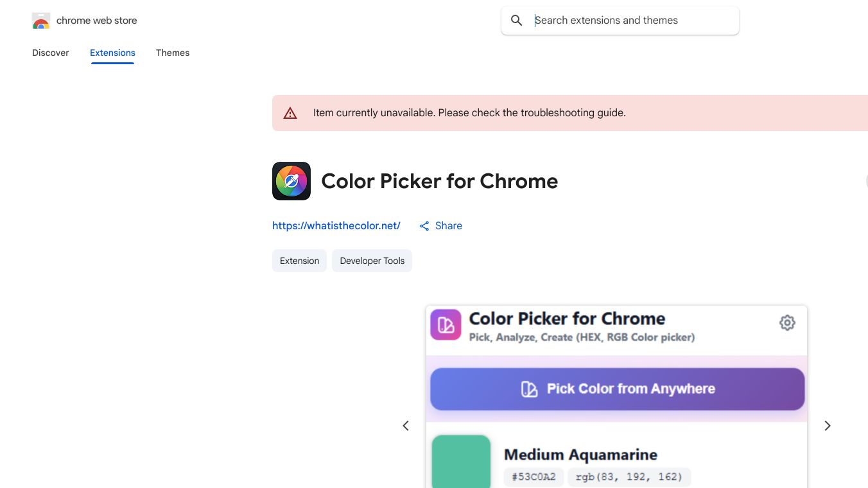Click the color picker logo inside the preview image
The width and height of the screenshot is (868, 488).
[x=445, y=324]
